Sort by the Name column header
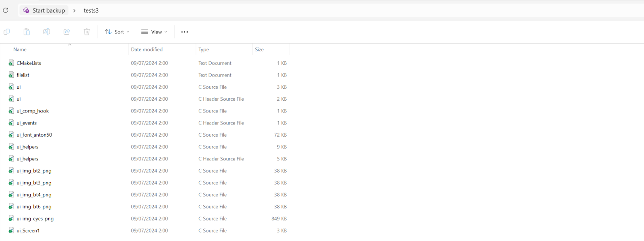The height and width of the screenshot is (241, 644). [x=20, y=50]
